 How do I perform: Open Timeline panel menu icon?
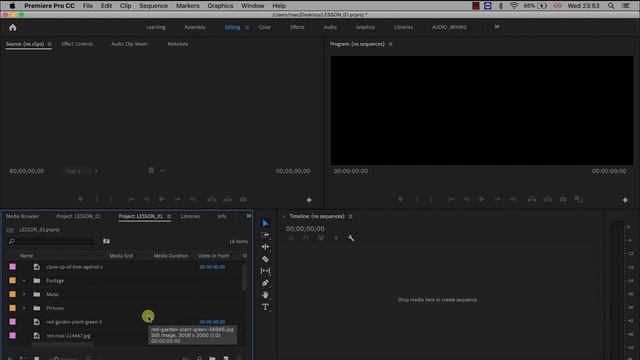point(350,216)
